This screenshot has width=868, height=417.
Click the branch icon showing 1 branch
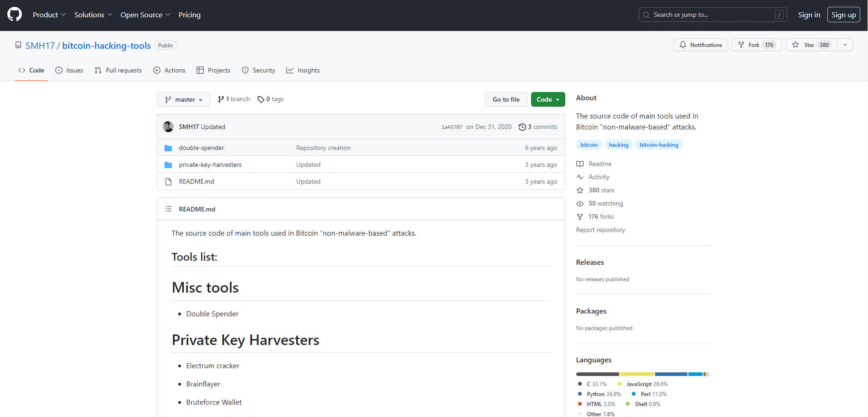pyautogui.click(x=221, y=99)
